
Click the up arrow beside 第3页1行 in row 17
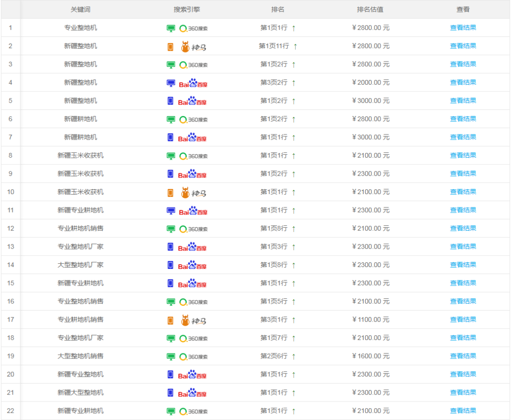293,320
